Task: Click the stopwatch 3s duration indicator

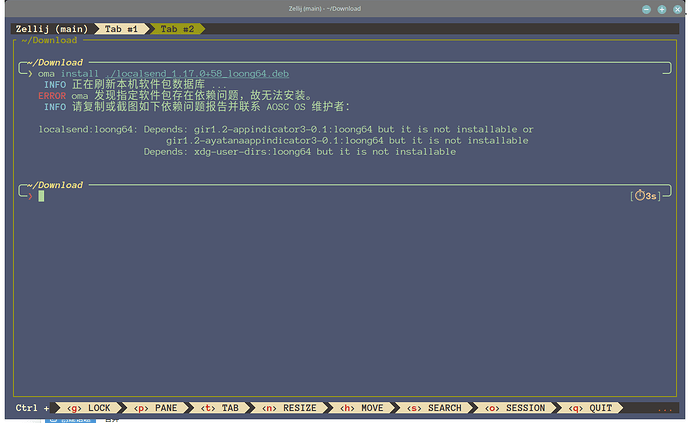Action: (x=646, y=196)
